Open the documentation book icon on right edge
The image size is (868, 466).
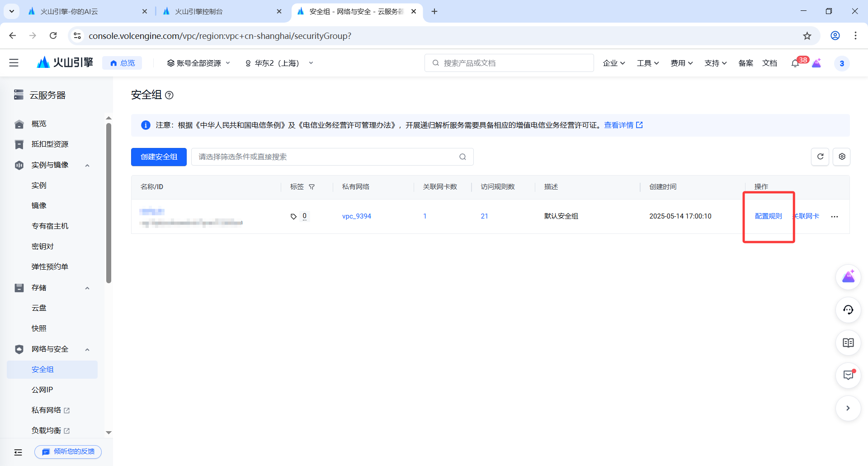(849, 343)
